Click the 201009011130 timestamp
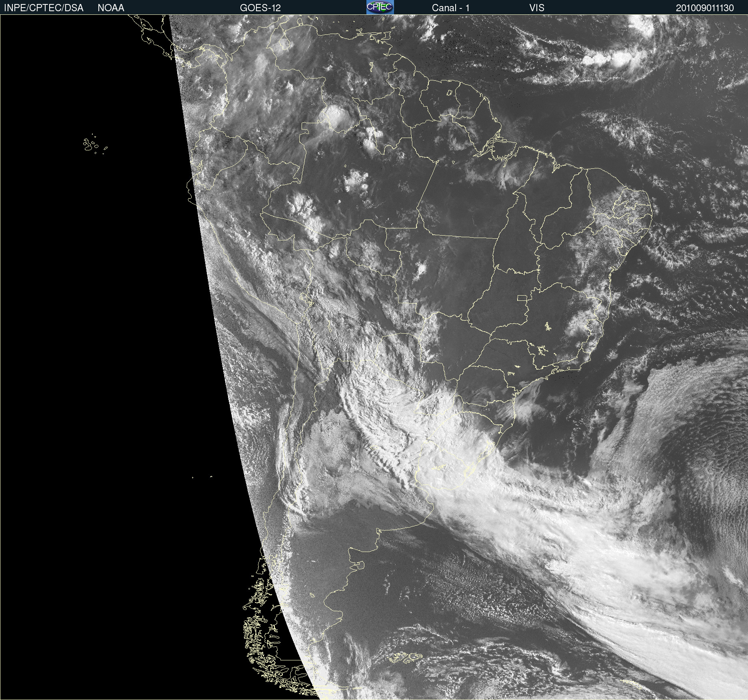This screenshot has height=700, width=748. 705,8
